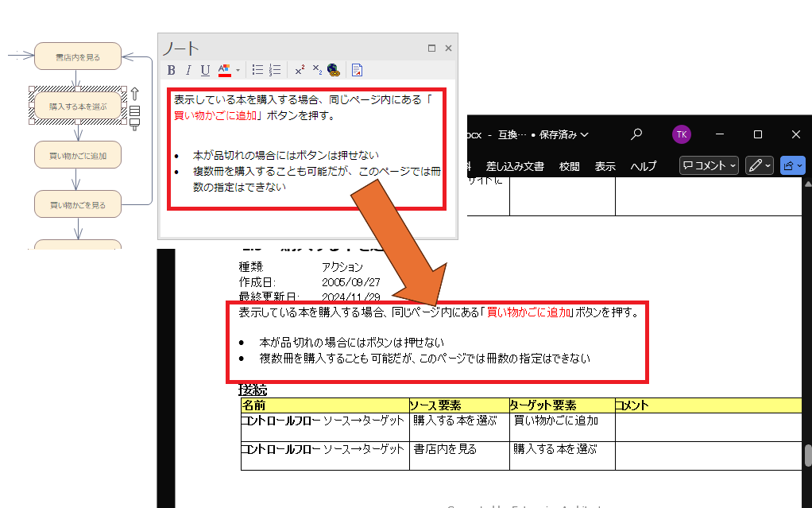Screen dimensions: 812x508
Task: Open font color dropdown arrow in the note toolbar
Action: (x=238, y=71)
